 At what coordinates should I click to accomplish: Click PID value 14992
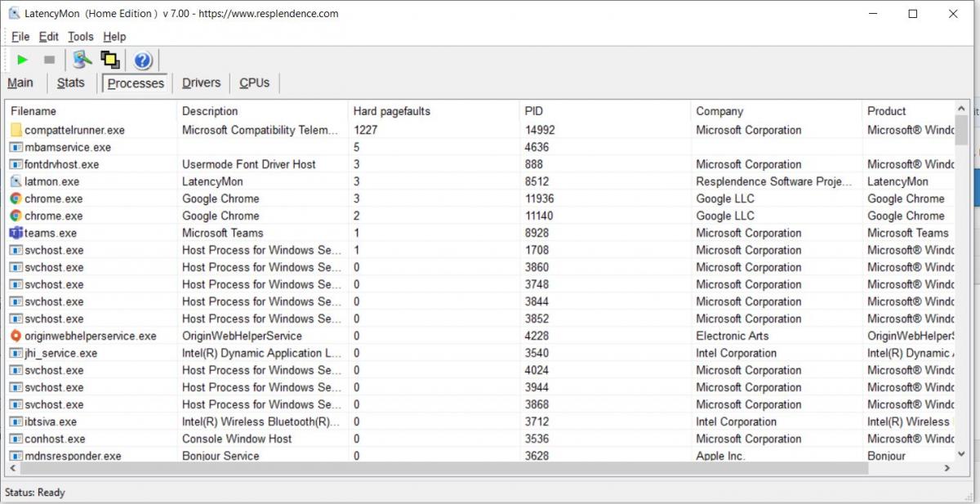(540, 130)
